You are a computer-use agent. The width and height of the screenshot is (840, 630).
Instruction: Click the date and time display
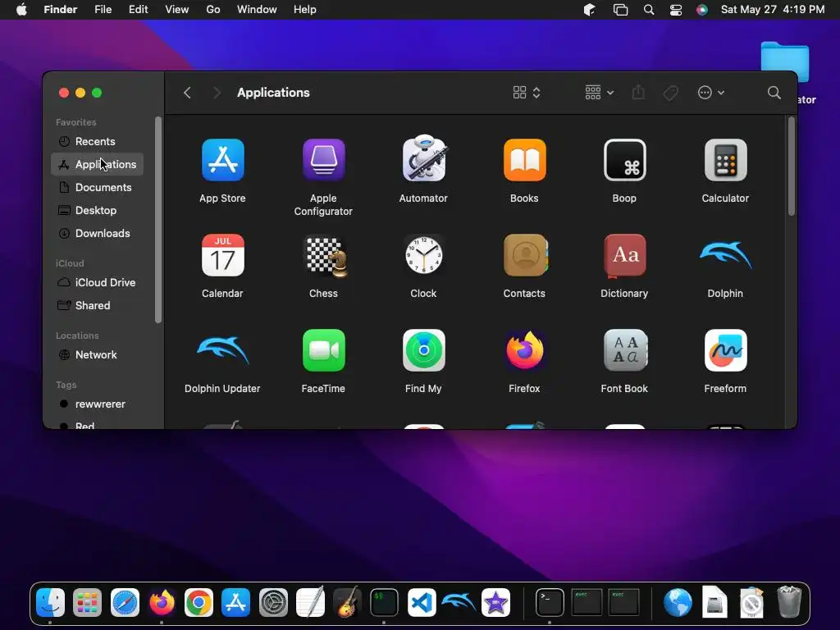pyautogui.click(x=773, y=10)
